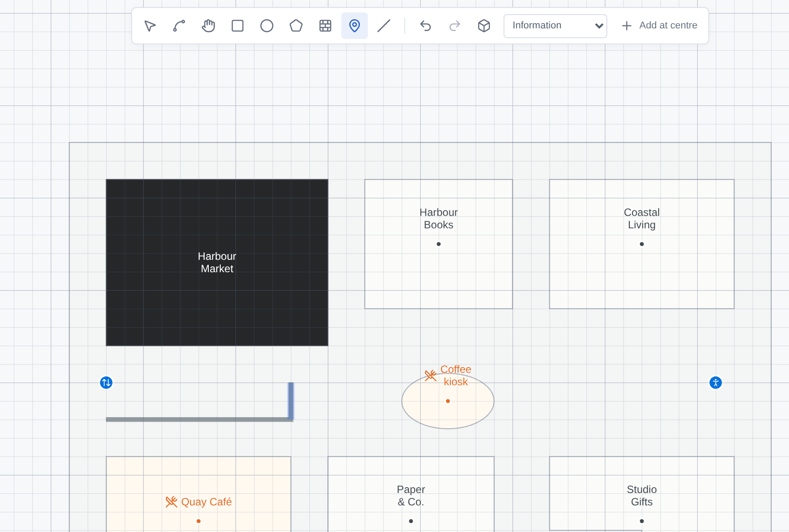Viewport: 789px width, 532px height.
Task: Select the accessibility marker icon
Action: click(x=716, y=383)
